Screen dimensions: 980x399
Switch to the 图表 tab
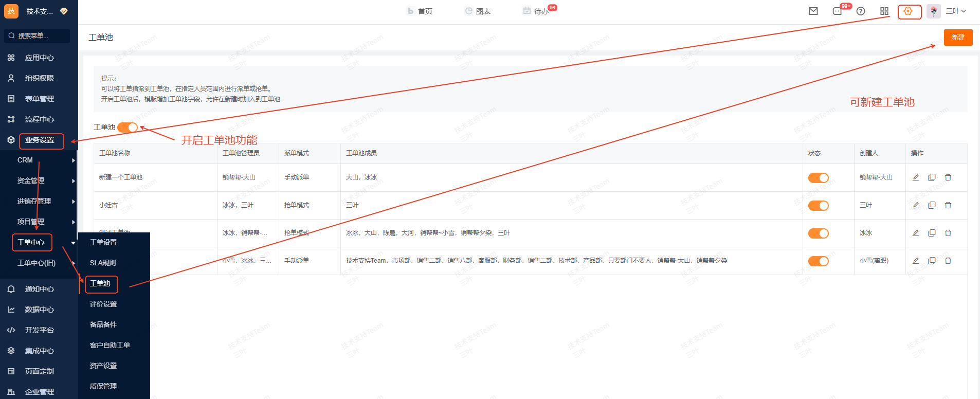click(x=478, y=11)
